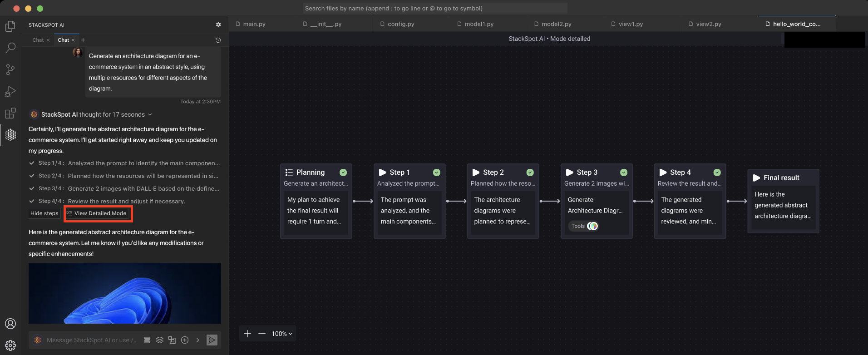The height and width of the screenshot is (355, 868).
Task: Show chat history with clock icon
Action: tap(218, 40)
